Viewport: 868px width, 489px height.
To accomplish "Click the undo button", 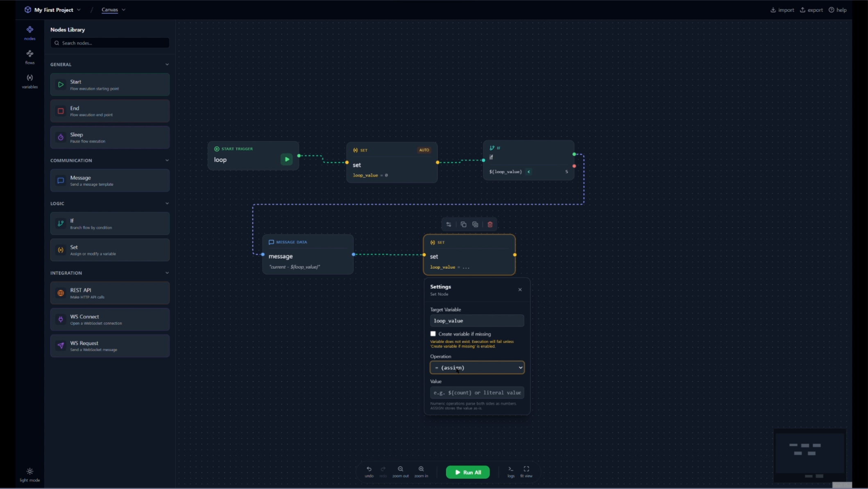I will [369, 472].
